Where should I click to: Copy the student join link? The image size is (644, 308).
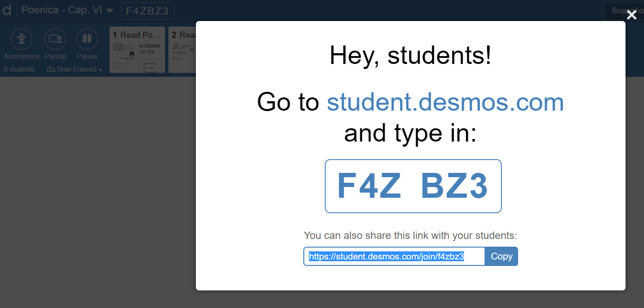[x=501, y=256]
